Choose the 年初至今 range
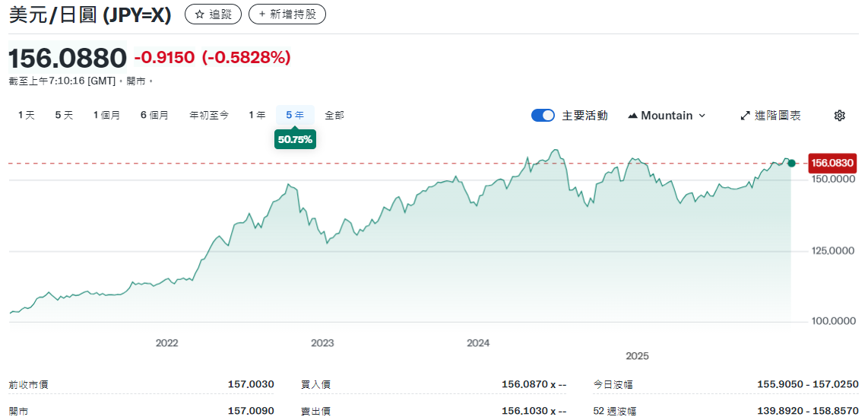Image resolution: width=868 pixels, height=420 pixels. click(x=209, y=116)
